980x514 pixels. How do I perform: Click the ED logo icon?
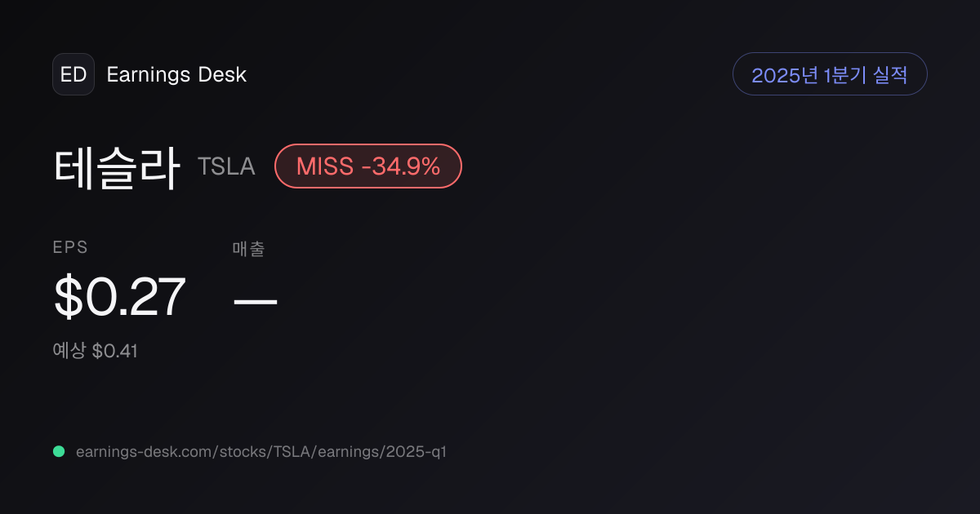click(73, 74)
